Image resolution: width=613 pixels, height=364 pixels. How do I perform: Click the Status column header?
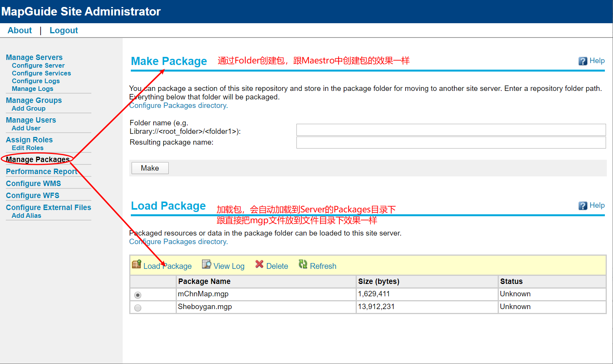512,282
